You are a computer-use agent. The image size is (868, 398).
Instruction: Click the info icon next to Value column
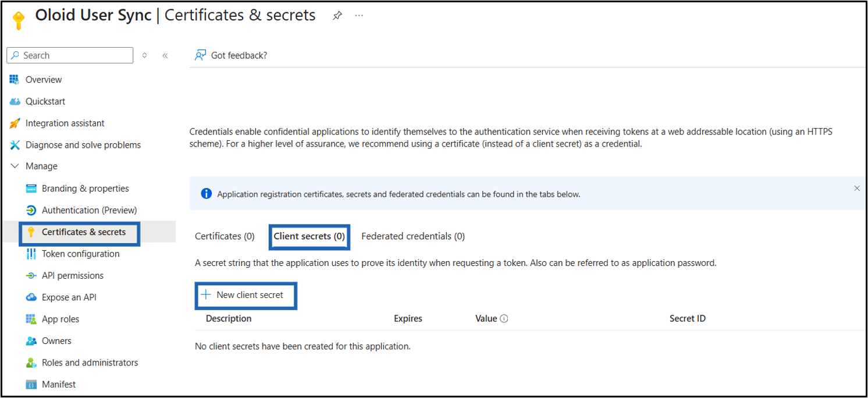point(504,319)
